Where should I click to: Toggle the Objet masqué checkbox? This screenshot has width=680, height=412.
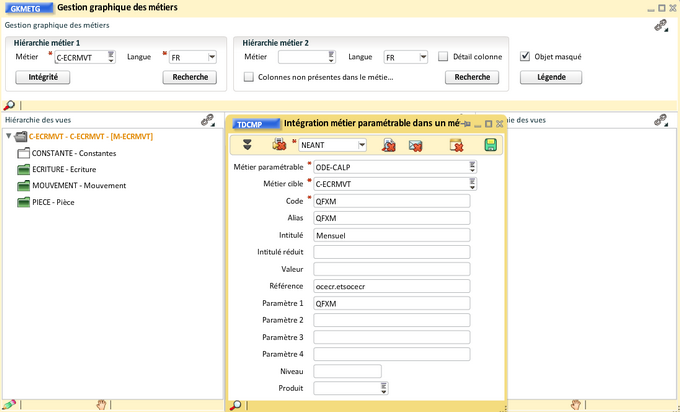[525, 57]
